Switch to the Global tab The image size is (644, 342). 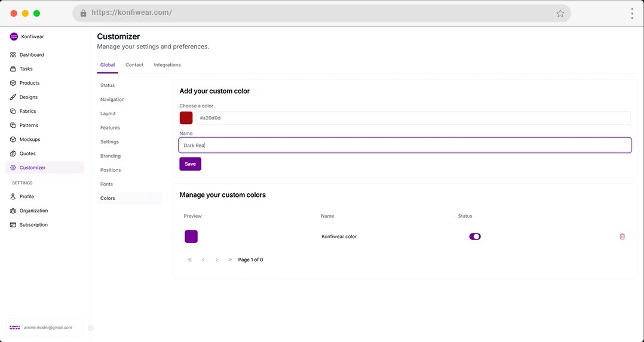[108, 65]
